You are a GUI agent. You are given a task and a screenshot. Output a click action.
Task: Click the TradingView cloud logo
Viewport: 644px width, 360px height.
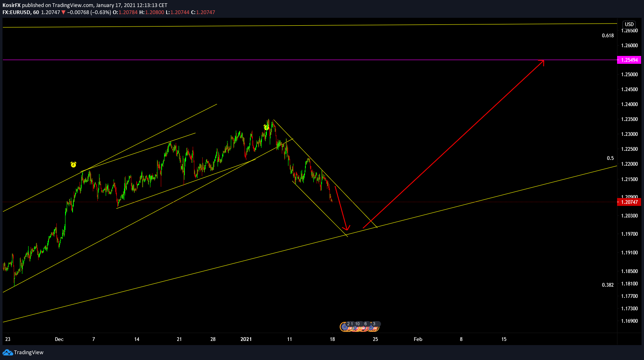click(7, 352)
